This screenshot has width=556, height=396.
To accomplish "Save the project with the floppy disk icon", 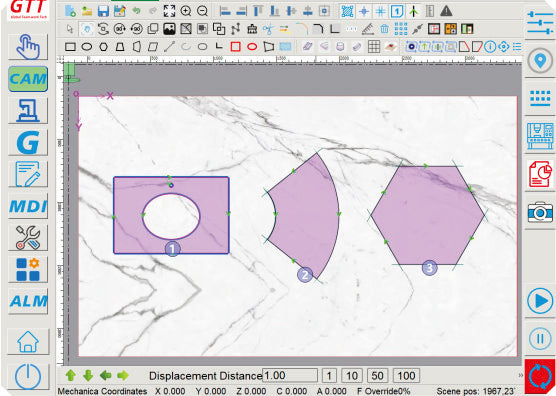I will tap(103, 11).
